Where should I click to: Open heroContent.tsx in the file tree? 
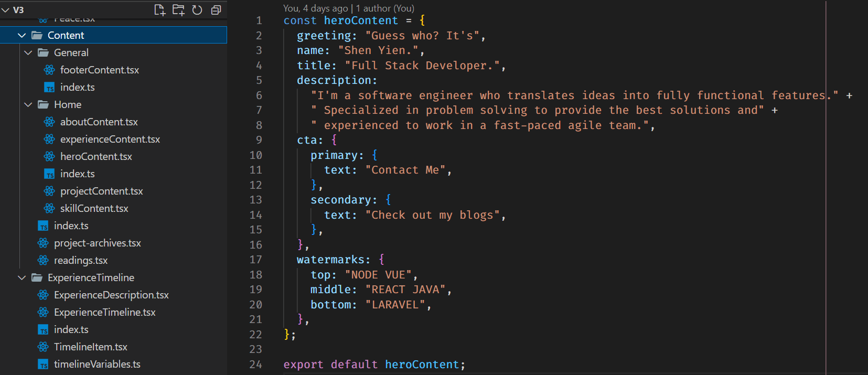click(96, 156)
